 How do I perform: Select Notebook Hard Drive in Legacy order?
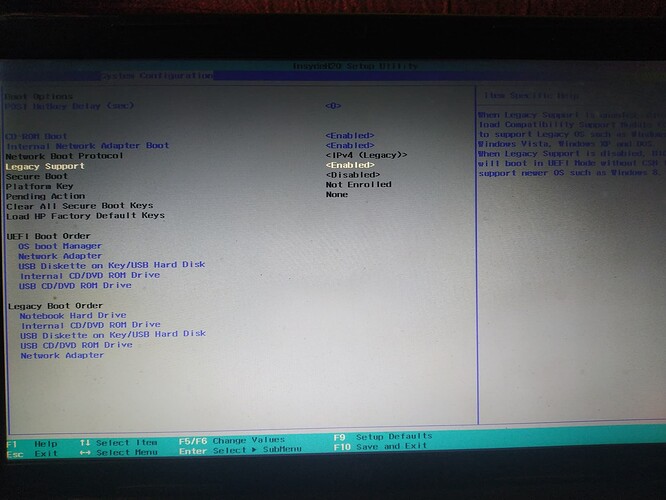[x=75, y=315]
